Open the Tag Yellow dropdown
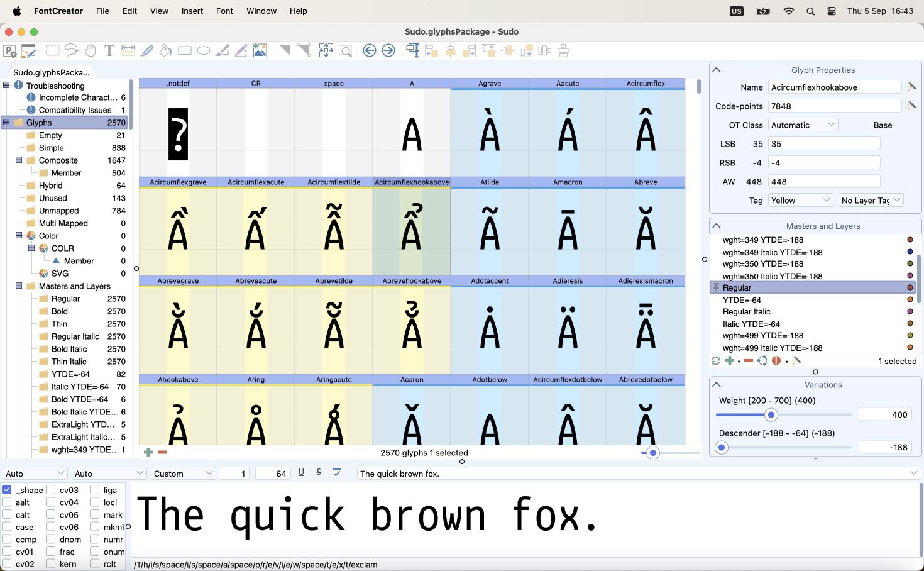924x571 pixels. click(x=801, y=200)
